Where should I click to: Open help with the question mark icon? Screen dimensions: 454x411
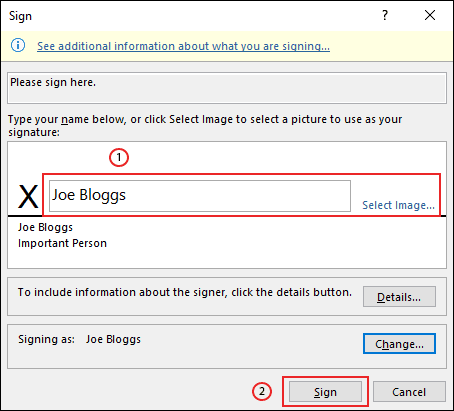pos(385,15)
